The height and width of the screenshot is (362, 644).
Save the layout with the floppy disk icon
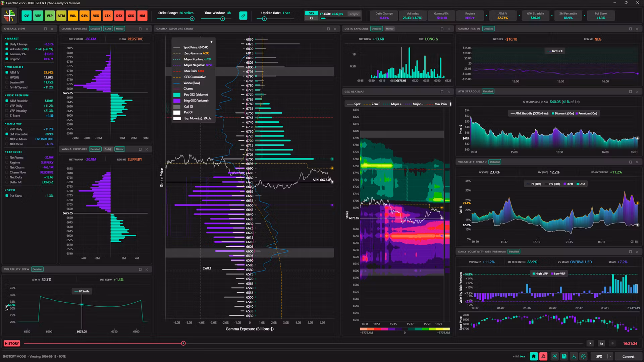[564, 356]
